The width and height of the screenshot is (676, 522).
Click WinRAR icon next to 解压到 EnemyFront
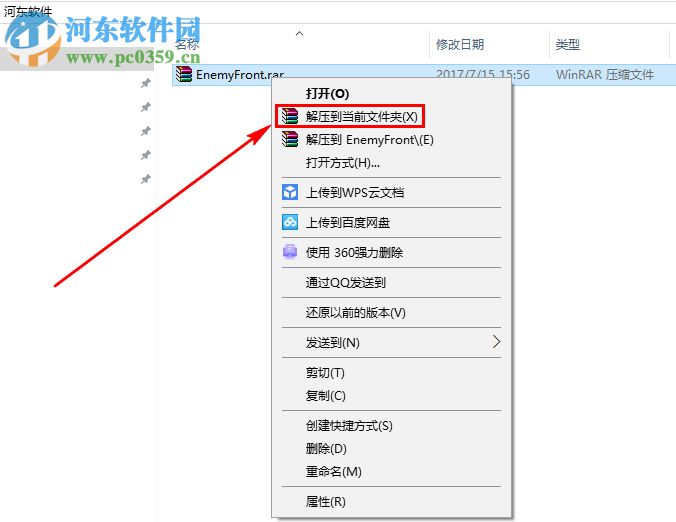click(x=290, y=139)
